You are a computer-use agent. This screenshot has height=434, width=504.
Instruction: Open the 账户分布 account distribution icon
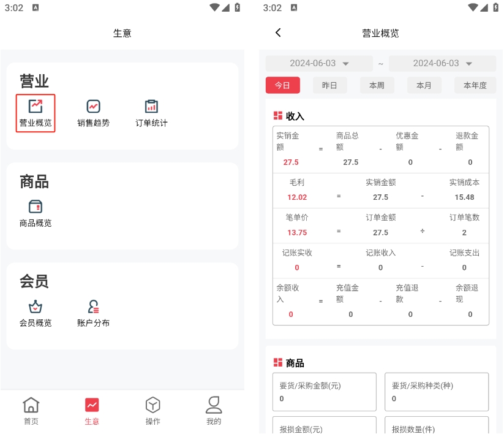93,313
